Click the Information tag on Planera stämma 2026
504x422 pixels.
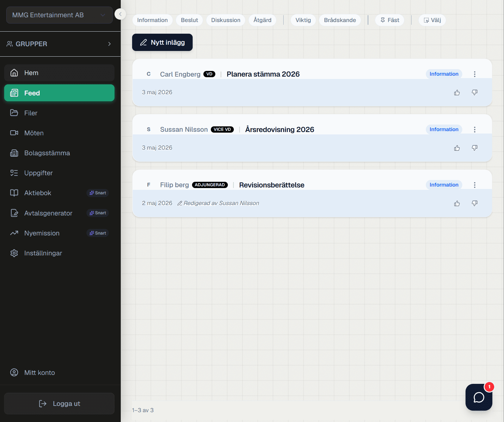[x=444, y=74]
